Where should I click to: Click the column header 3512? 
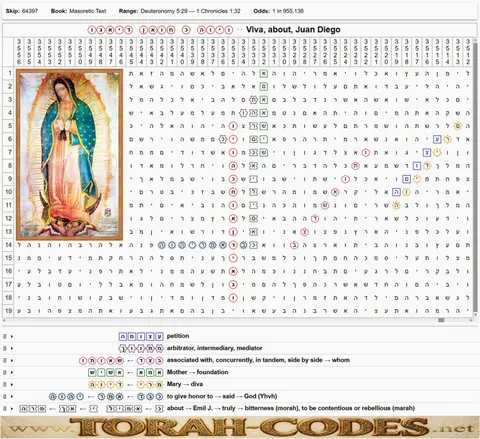(x=468, y=52)
